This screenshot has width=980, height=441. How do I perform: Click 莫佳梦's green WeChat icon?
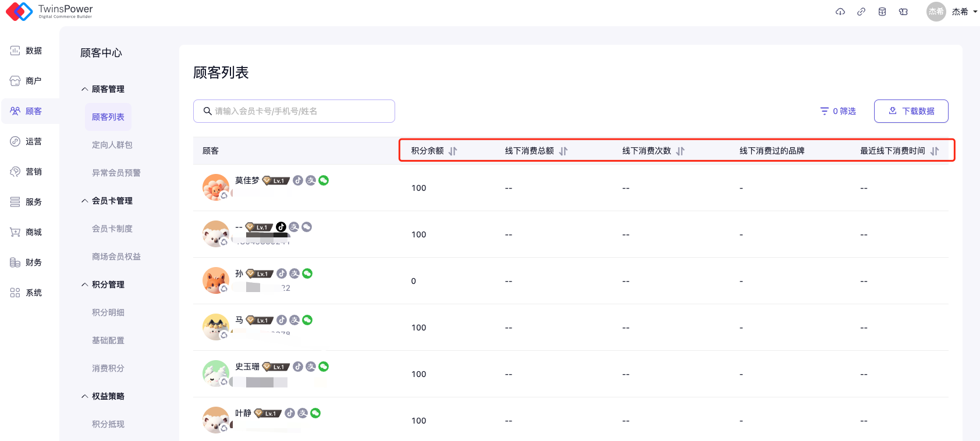(324, 180)
